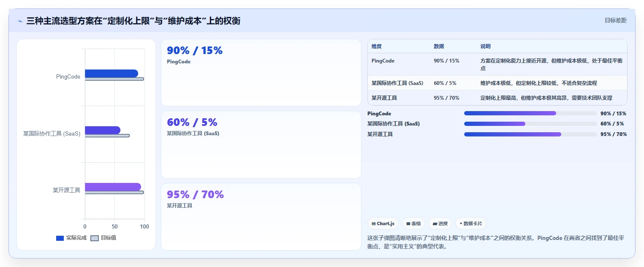Click 某国际协作工具 (SaaS) label beside progress bar
Screen dimensions: 644x267
pos(394,124)
